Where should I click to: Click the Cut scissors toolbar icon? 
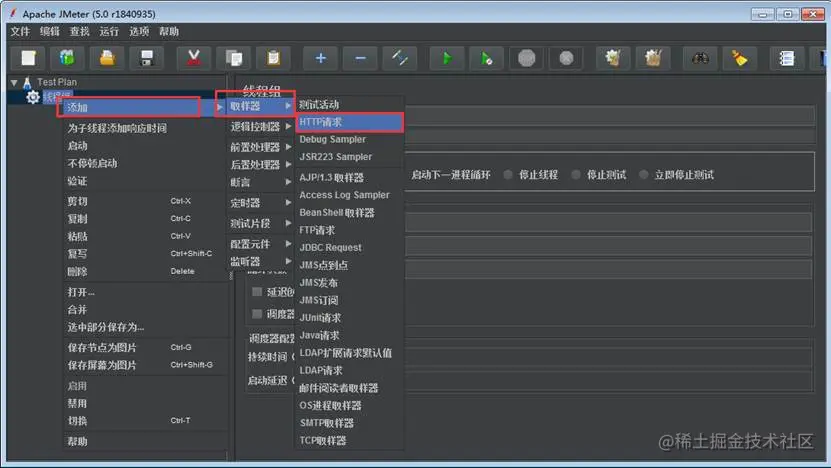194,58
